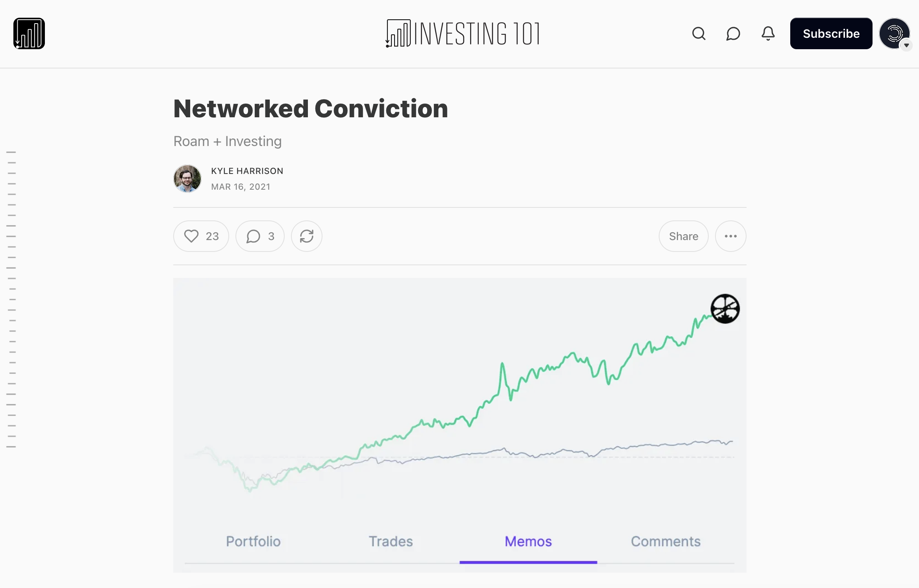Image resolution: width=919 pixels, height=588 pixels.
Task: Select the highlighted Memos tab
Action: [x=528, y=541]
